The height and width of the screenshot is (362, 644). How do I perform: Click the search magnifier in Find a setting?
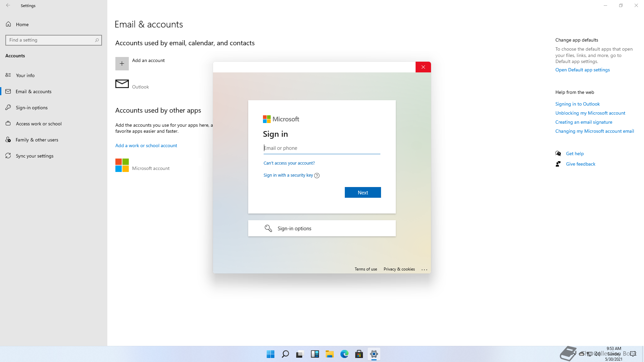(97, 40)
